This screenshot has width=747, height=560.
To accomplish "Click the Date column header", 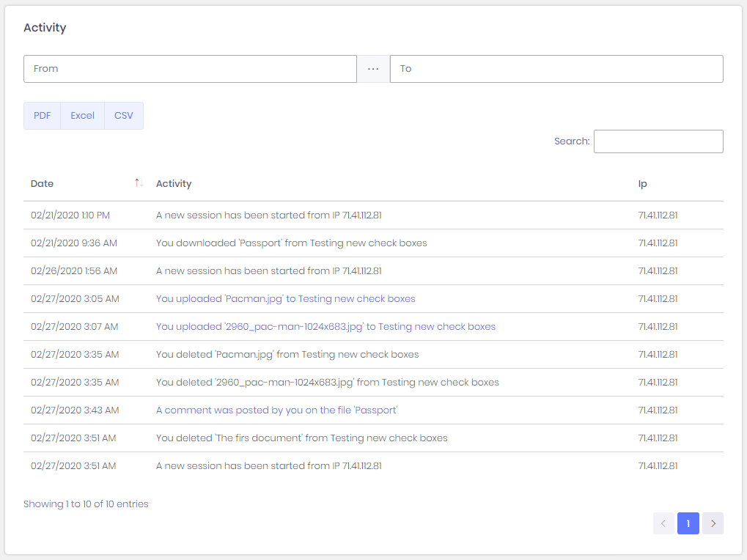I will point(42,183).
